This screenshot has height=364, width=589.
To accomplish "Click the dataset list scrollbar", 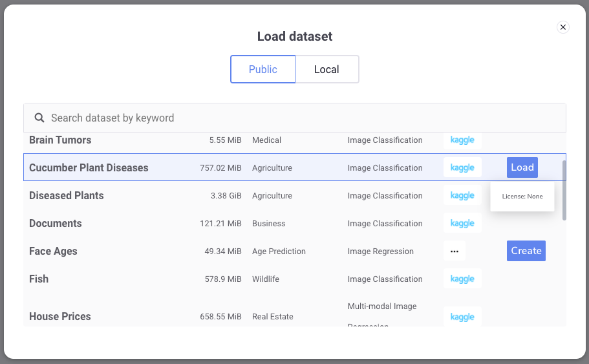I will click(x=564, y=190).
